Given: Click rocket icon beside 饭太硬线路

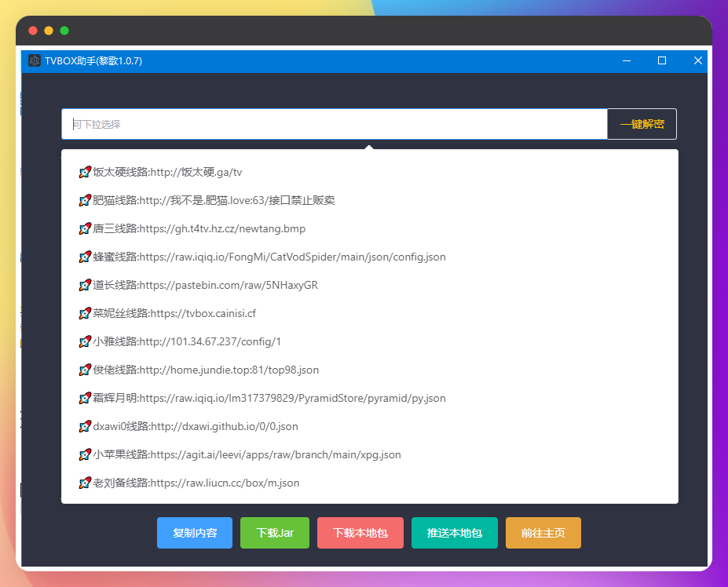Looking at the screenshot, I should click(85, 173).
